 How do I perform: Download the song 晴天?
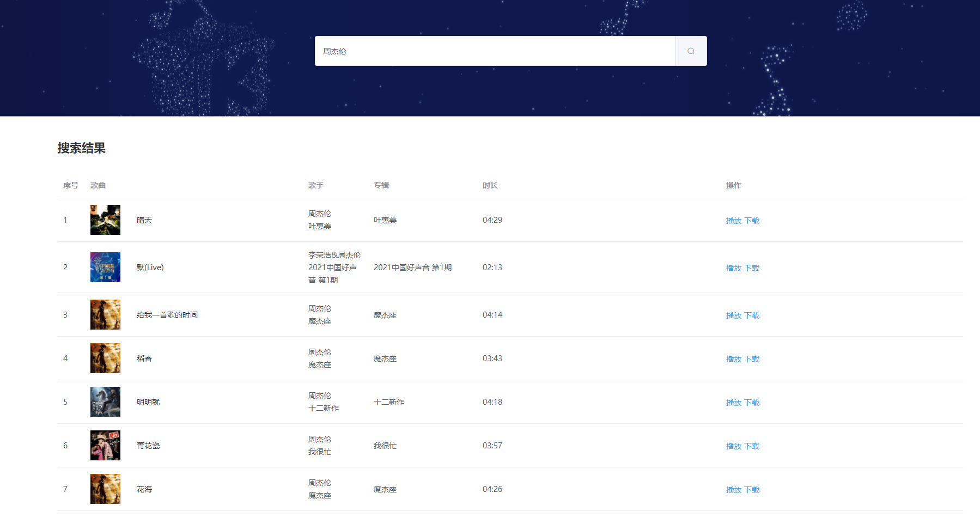pyautogui.click(x=752, y=221)
